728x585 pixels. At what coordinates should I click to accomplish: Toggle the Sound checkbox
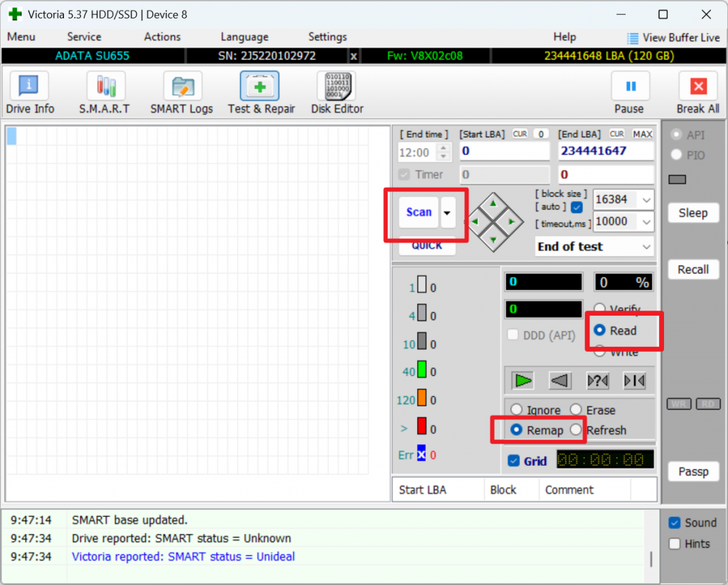click(674, 522)
